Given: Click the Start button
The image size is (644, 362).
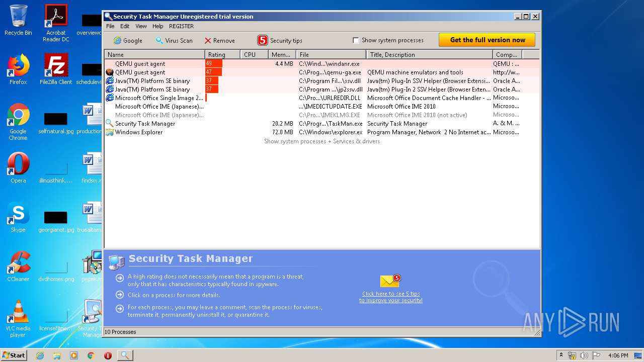Looking at the screenshot, I should coord(14,355).
